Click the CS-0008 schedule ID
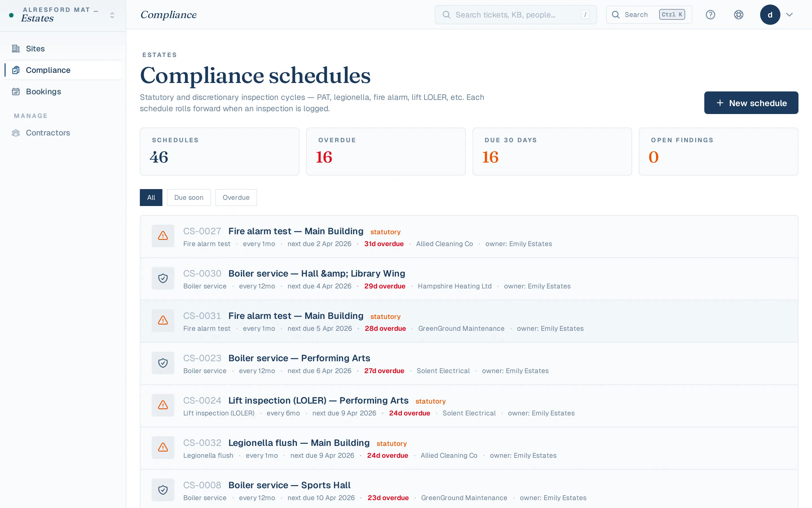Screen dimensions: 812x508 [x=202, y=485]
